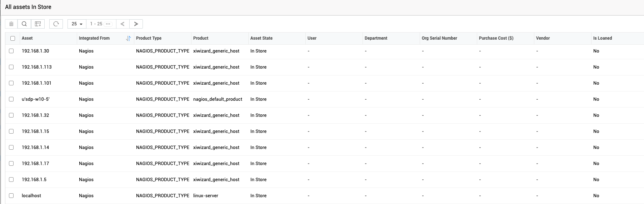Toggle Integrated From sort arrows
The image size is (644, 204).
click(x=128, y=38)
